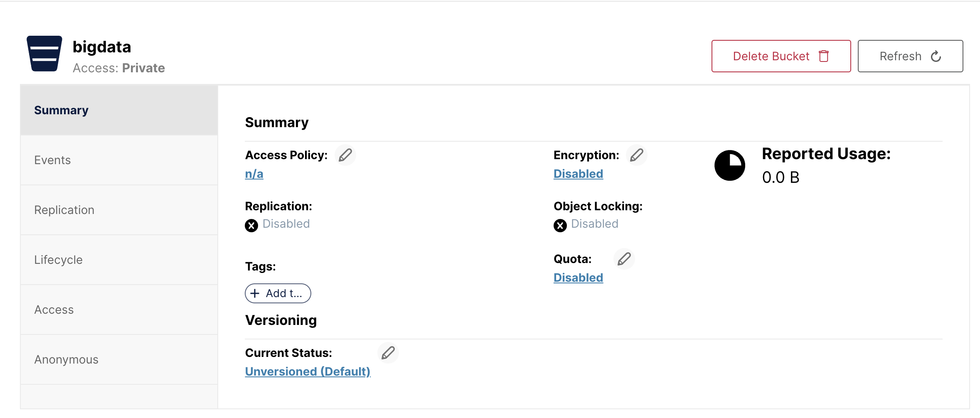Open the Encryption Disabled link
This screenshot has width=980, height=418.
[x=579, y=174]
